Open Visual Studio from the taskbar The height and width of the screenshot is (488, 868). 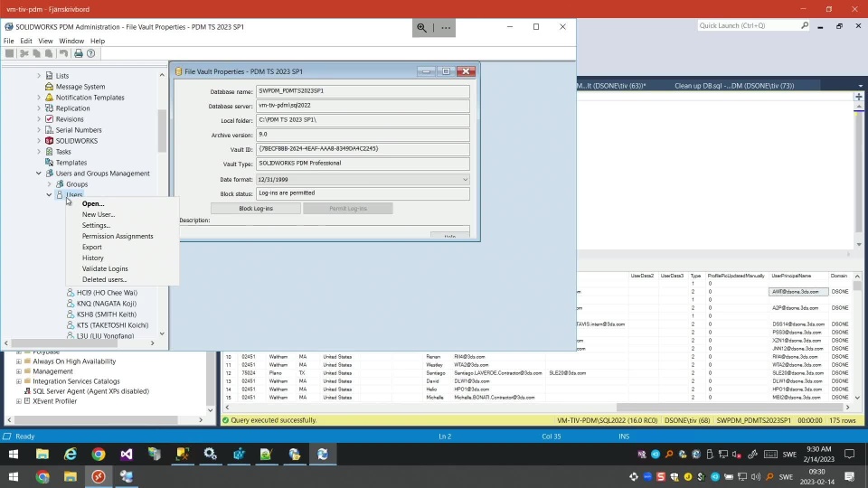point(126,455)
